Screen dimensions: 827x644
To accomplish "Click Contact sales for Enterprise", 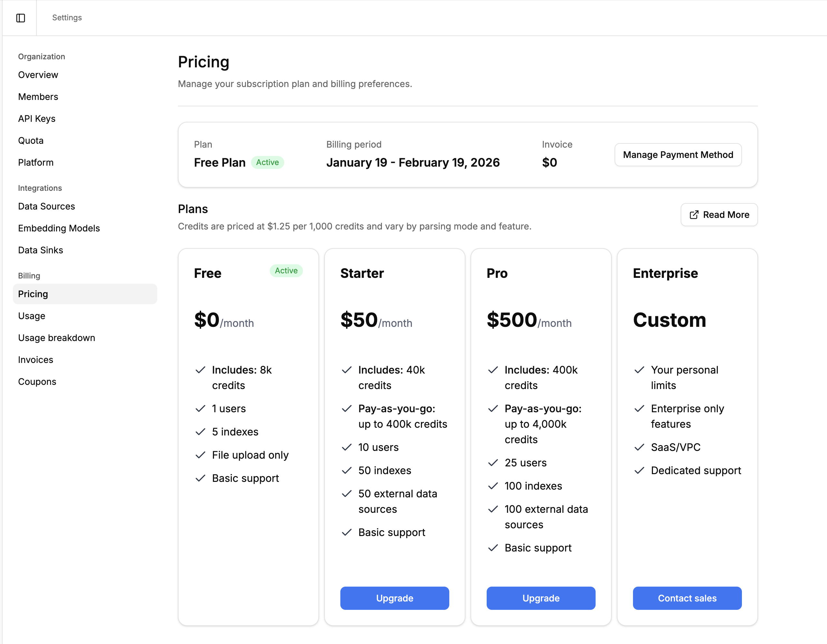I will tap(686, 598).
